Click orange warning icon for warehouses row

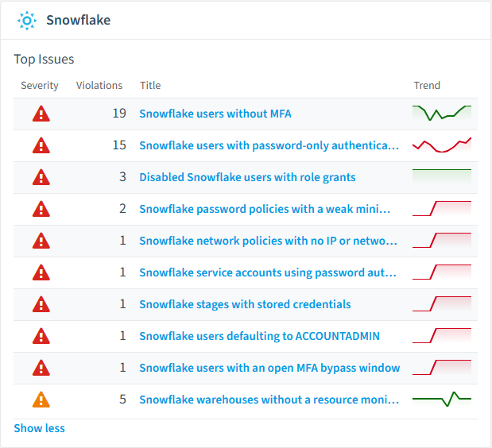[41, 400]
